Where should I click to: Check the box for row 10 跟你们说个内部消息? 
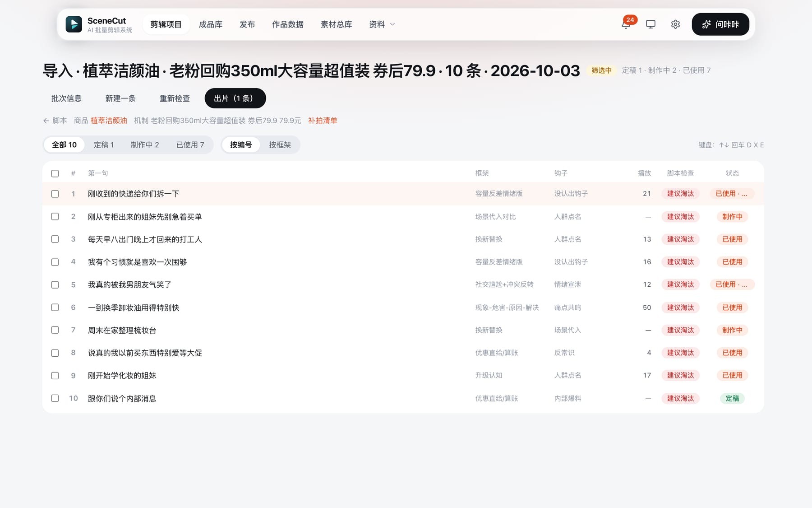55,398
